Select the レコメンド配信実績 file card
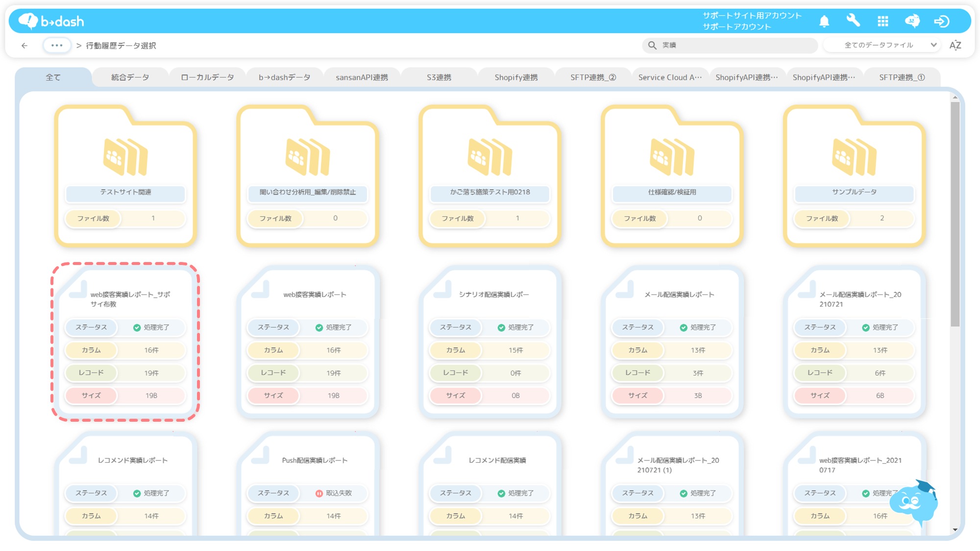 pos(490,484)
